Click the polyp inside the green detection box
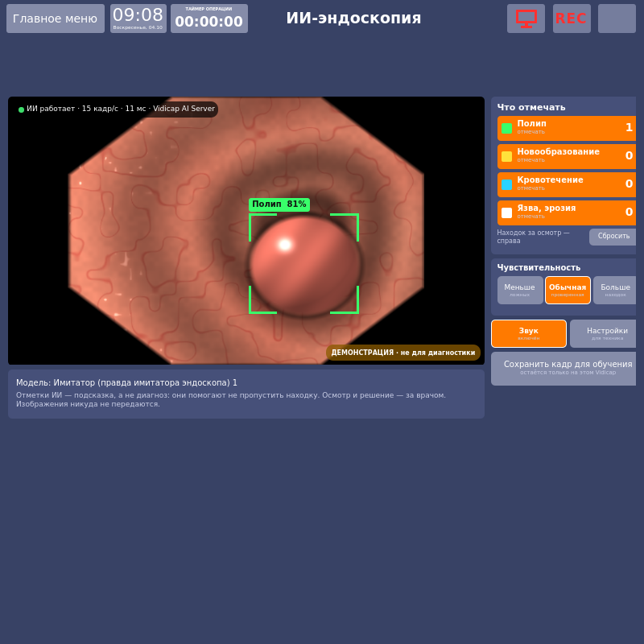 click(304, 266)
